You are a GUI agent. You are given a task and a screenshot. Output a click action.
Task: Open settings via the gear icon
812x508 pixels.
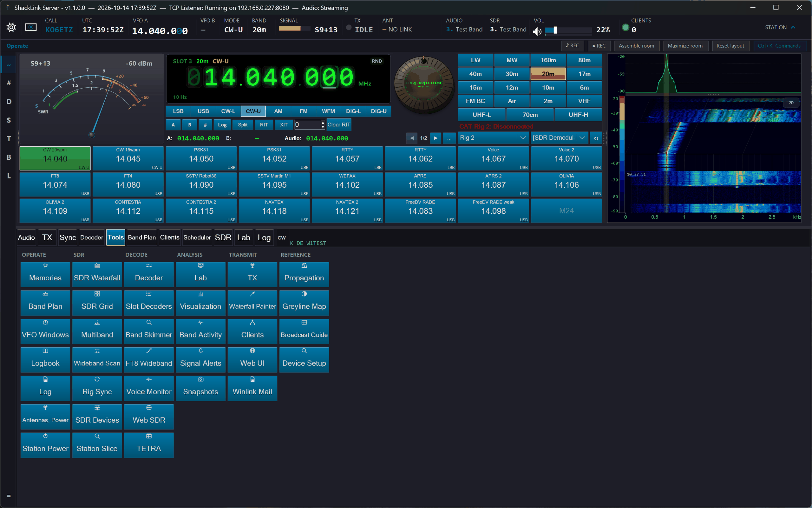coord(11,27)
